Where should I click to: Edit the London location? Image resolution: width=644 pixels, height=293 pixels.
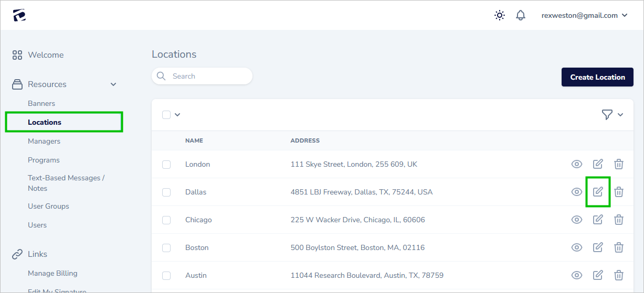[x=598, y=164]
